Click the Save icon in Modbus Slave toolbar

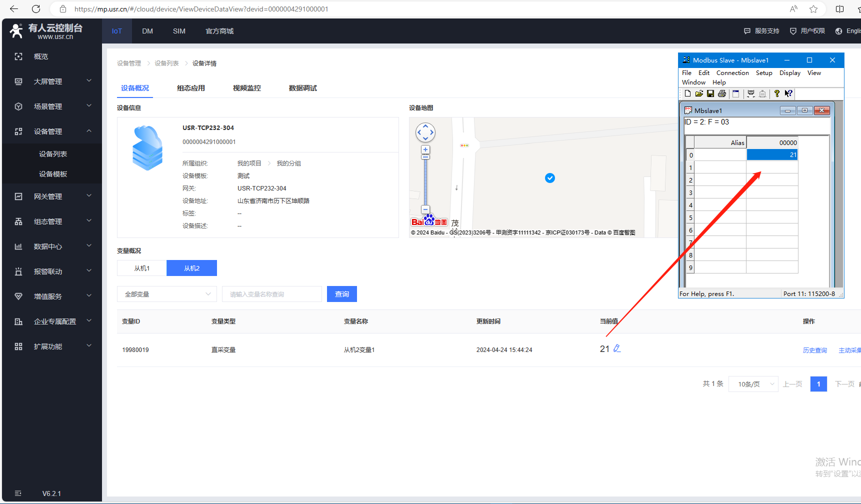click(x=710, y=93)
